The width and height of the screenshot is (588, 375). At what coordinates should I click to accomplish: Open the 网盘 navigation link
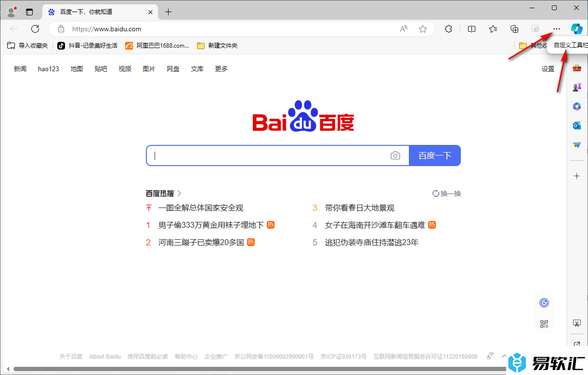(173, 69)
